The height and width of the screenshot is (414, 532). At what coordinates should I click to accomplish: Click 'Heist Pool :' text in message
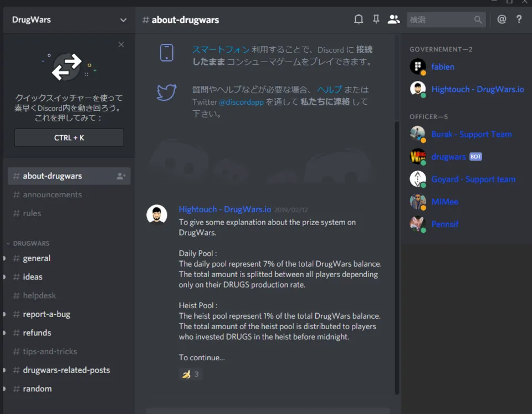(198, 305)
